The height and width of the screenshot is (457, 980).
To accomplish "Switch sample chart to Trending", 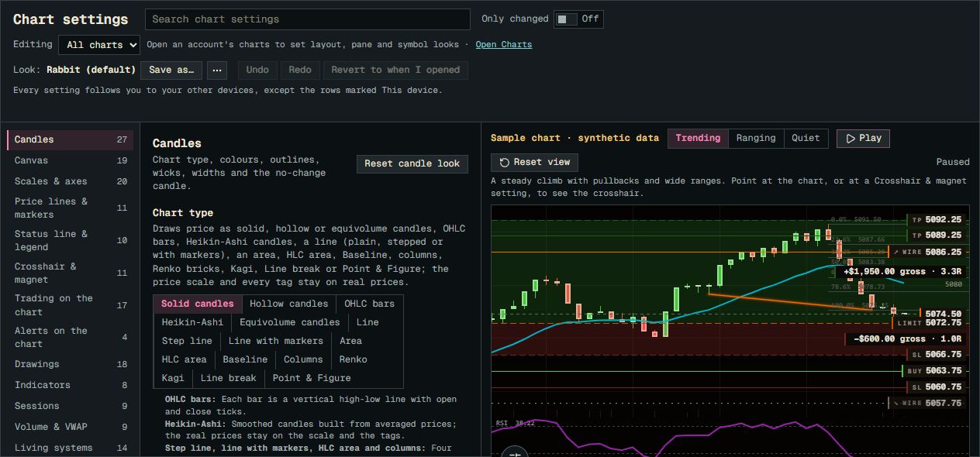I will [698, 138].
